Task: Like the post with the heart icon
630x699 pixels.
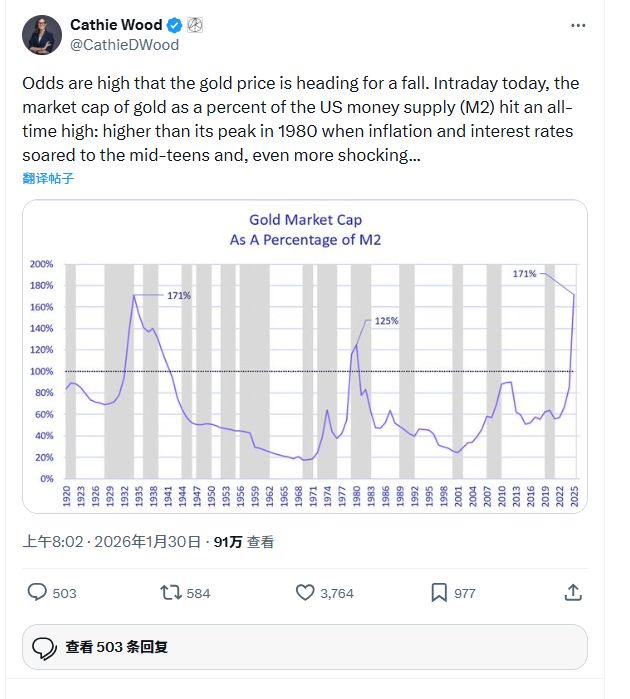Action: coord(306,592)
